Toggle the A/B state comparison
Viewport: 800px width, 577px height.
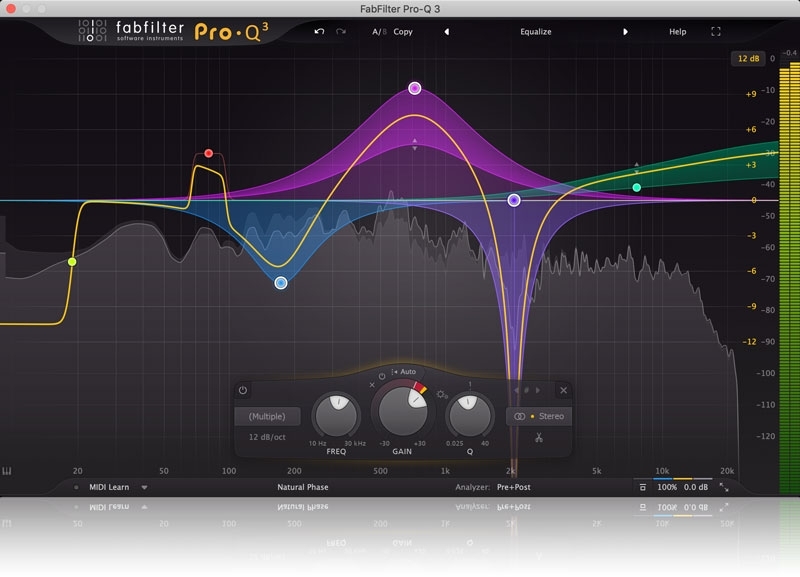coord(379,32)
